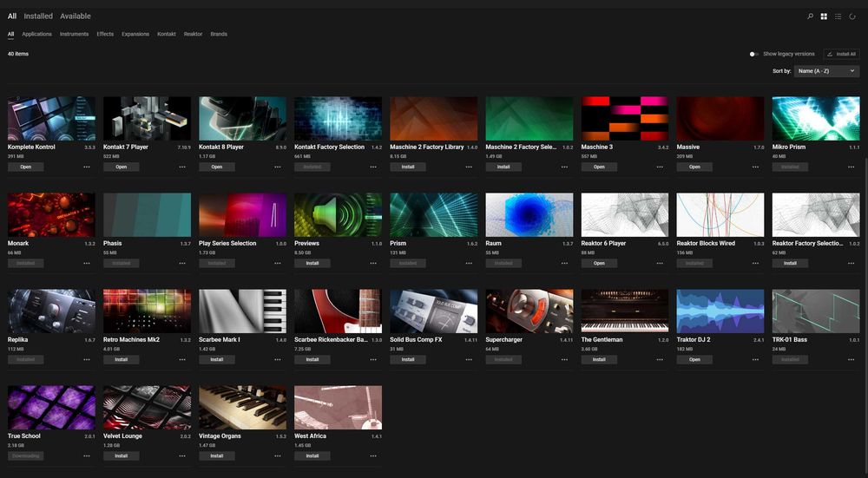Open the Sort by Name (A - Z) dropdown
Image resolution: width=868 pixels, height=478 pixels.
pyautogui.click(x=826, y=71)
